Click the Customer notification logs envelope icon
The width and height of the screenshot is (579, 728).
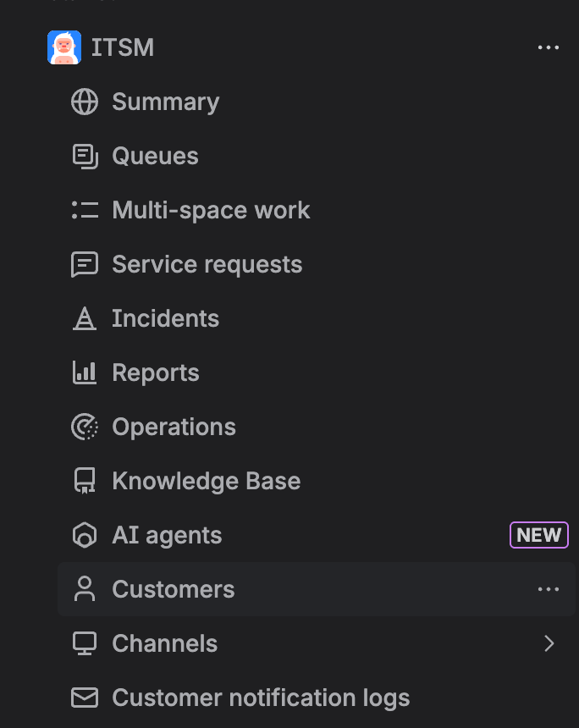[85, 698]
